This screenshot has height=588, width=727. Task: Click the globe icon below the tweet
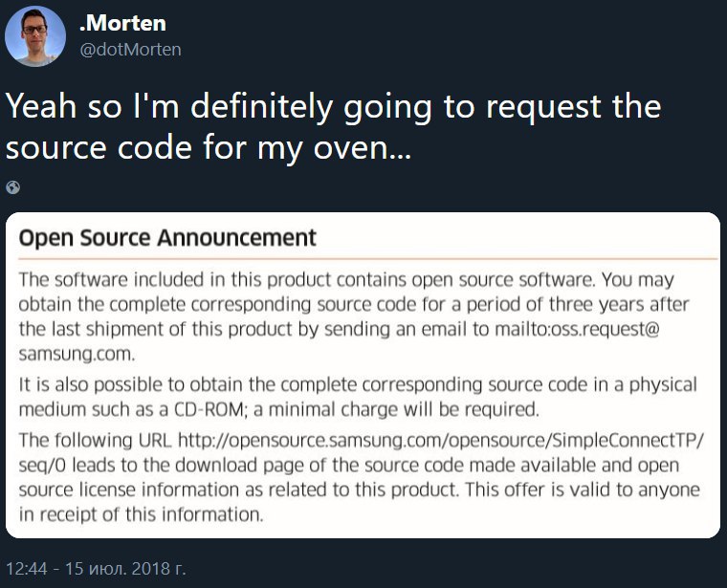13,187
